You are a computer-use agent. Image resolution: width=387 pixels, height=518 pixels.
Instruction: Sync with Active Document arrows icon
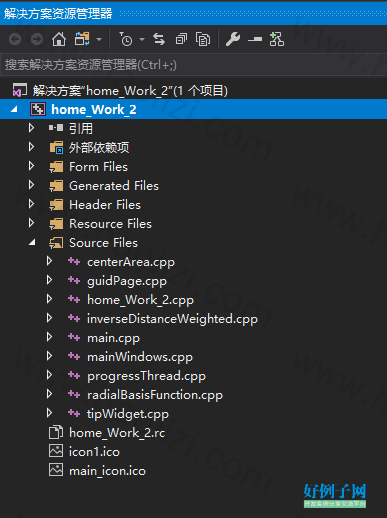click(159, 39)
